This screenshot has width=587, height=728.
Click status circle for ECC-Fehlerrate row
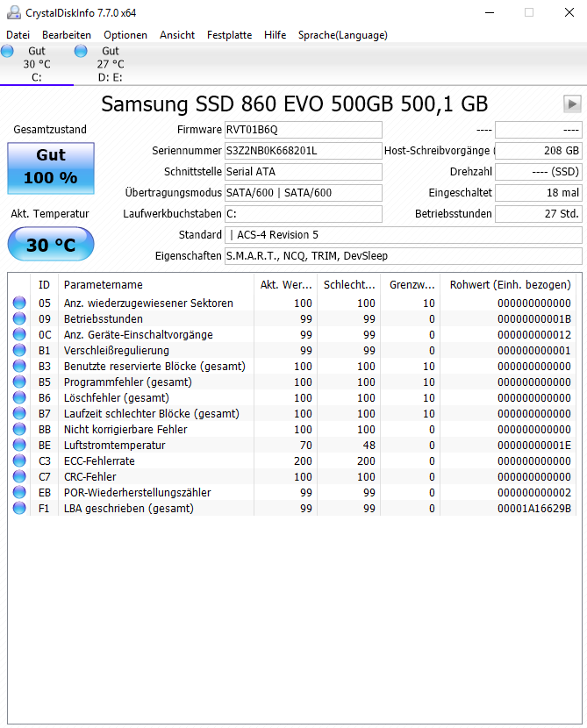click(x=19, y=460)
